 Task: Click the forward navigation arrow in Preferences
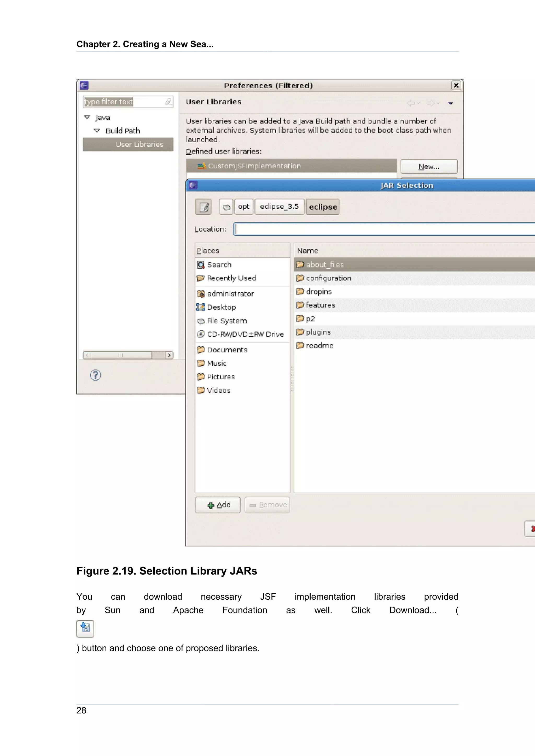431,103
